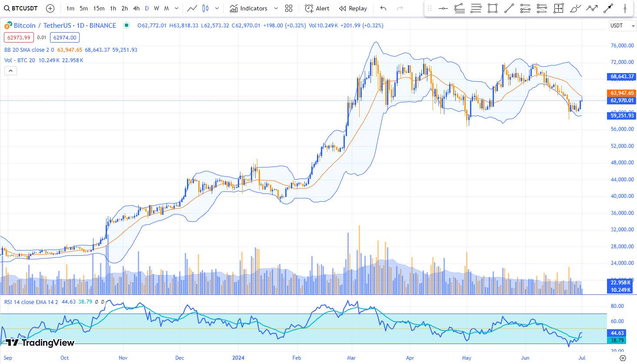Click the green market status dot
This screenshot has height=364, width=637.
coord(127,25)
